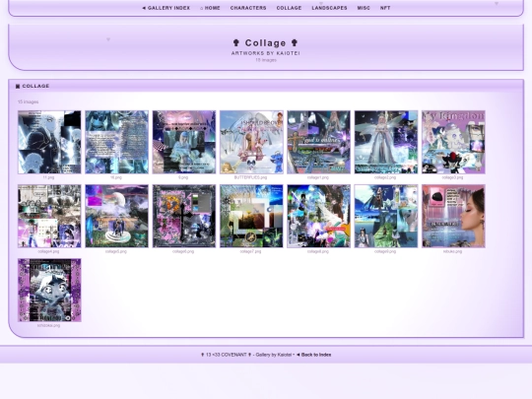Open the Home navigation link

click(x=210, y=8)
